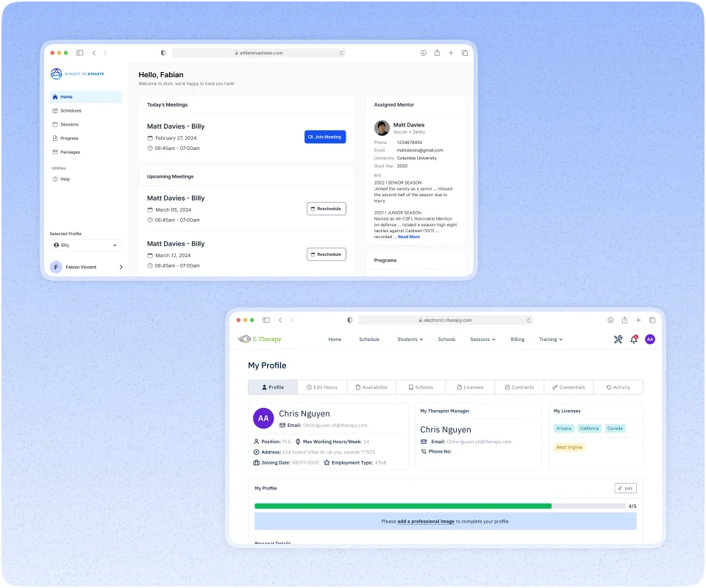This screenshot has height=588, width=706.
Task: Open the Selected Profile Billy dropdown
Action: tap(85, 245)
